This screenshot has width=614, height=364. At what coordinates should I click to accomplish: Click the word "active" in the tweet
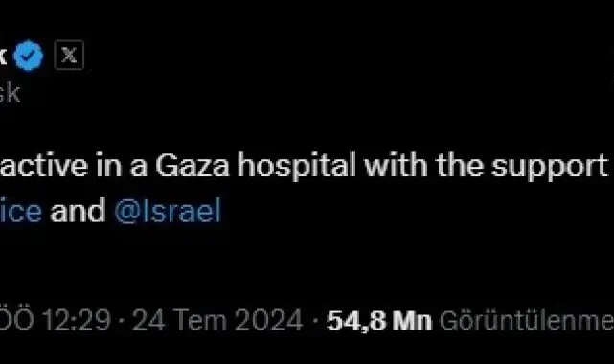click(43, 166)
